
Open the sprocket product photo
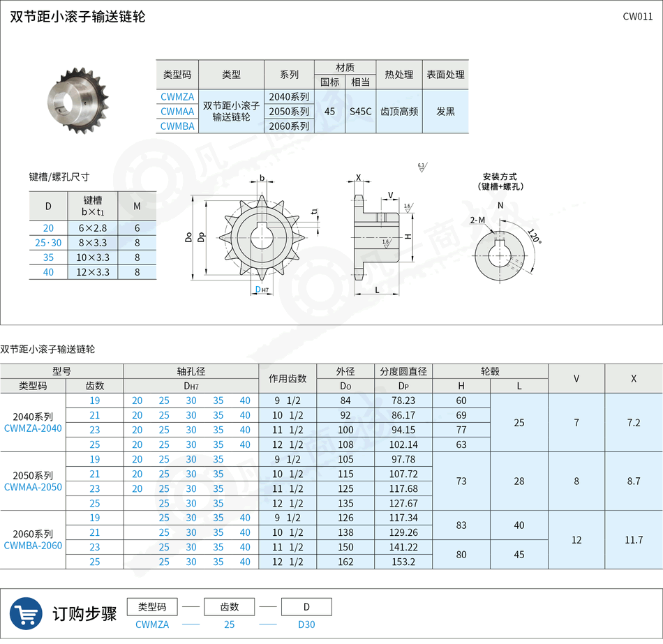point(78,100)
